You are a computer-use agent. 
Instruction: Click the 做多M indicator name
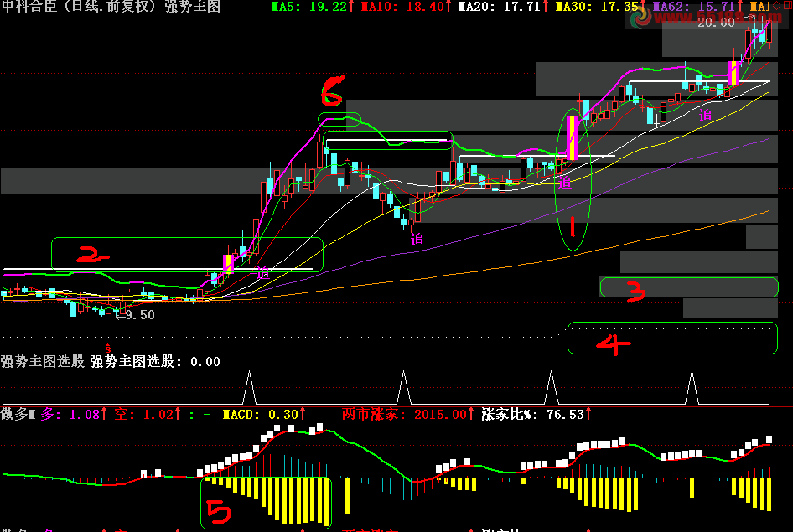coord(18,414)
